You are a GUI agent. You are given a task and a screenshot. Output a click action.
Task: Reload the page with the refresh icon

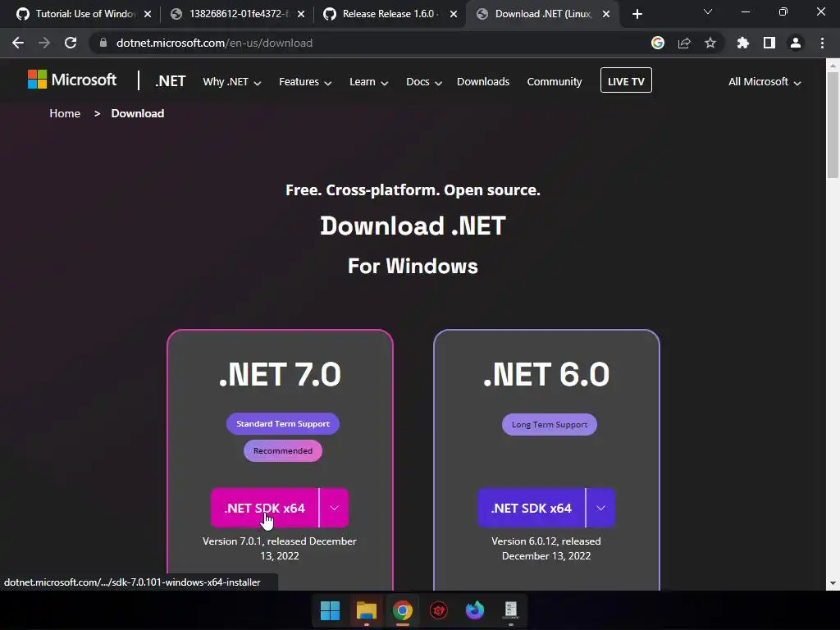71,43
